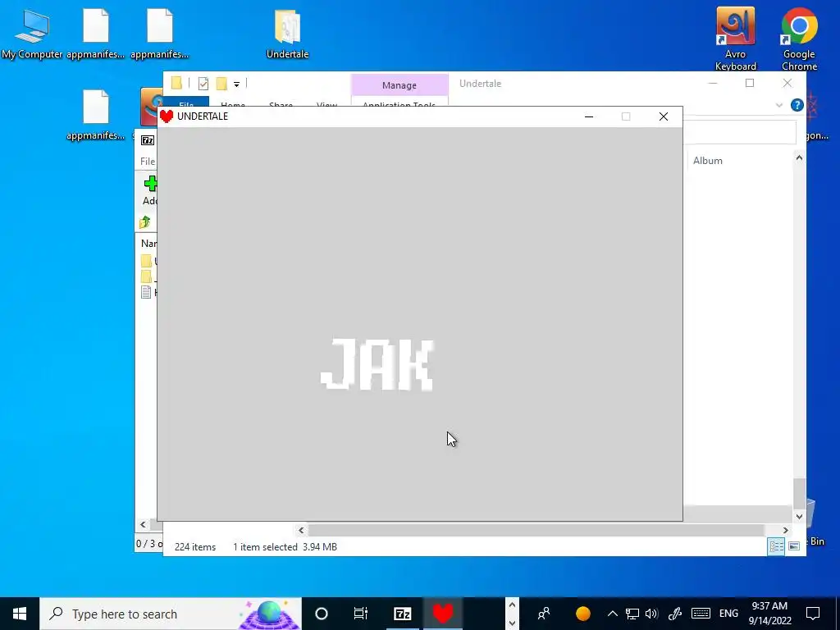This screenshot has width=840, height=630.
Task: Click the red heart icon in UNDERTALE title bar
Action: click(167, 116)
